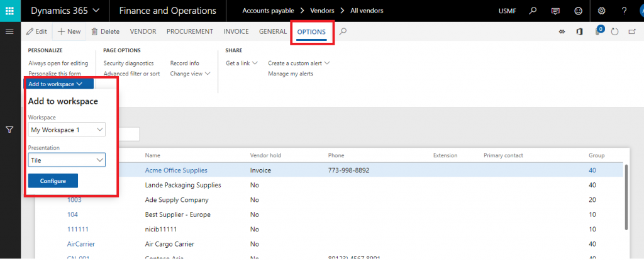This screenshot has height=261, width=644.
Task: Open the help question mark icon
Action: (625, 11)
